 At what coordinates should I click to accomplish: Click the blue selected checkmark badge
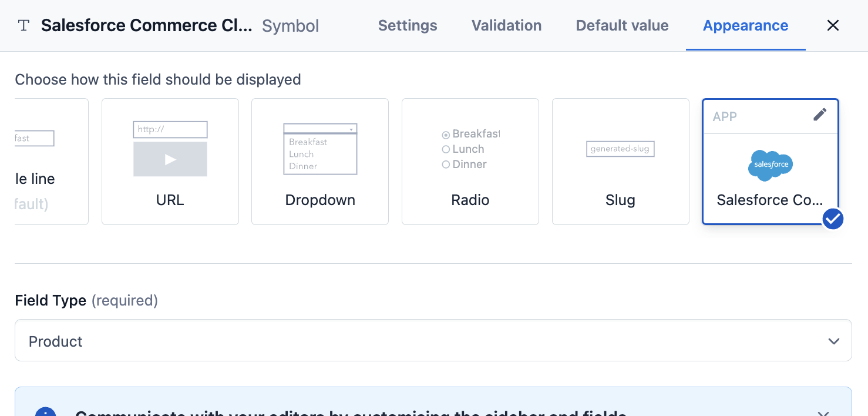[x=833, y=219]
